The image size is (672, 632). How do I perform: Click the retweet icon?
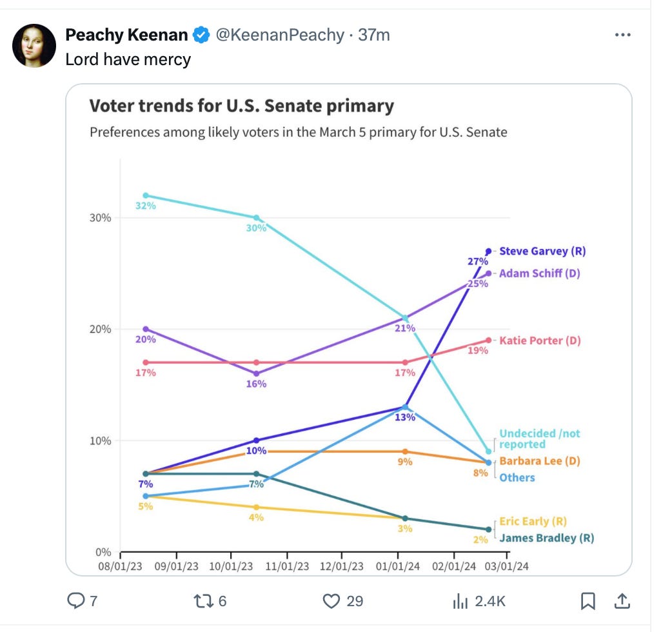tap(202, 601)
